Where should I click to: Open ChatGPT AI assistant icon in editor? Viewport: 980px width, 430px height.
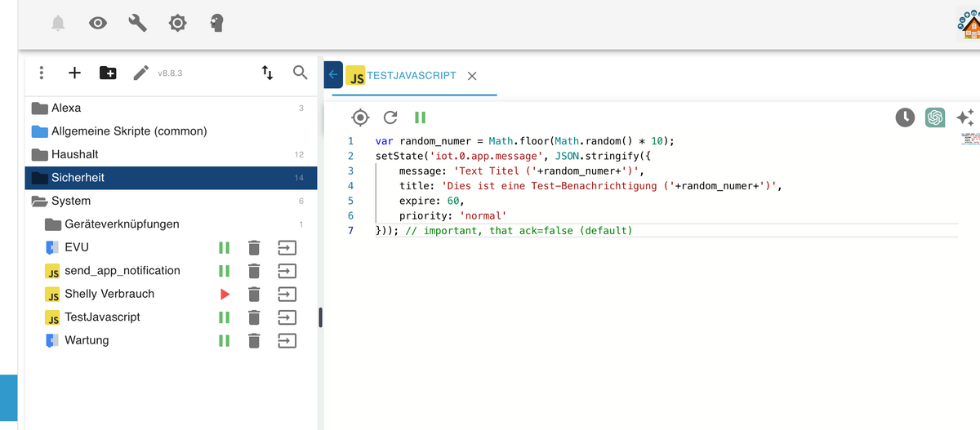pos(935,117)
